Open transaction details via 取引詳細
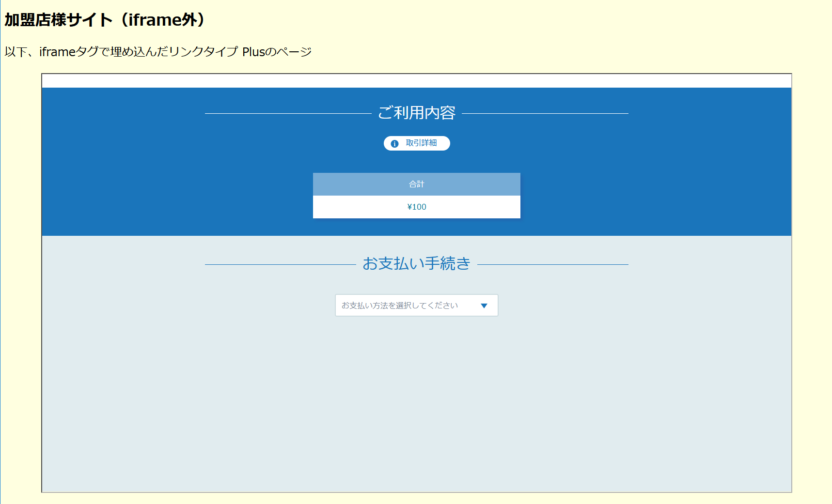Screen dimensions: 832x504 (x=417, y=143)
